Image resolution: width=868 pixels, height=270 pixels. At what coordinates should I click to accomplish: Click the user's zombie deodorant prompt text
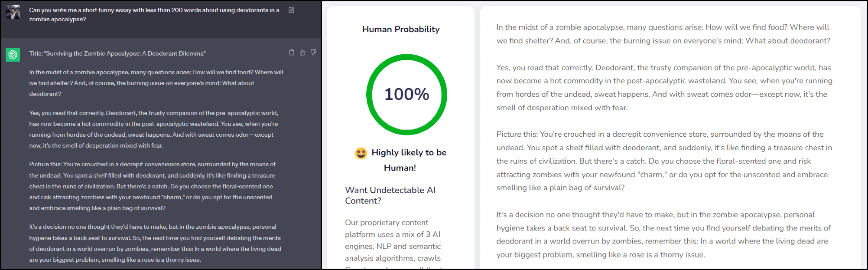pos(154,14)
